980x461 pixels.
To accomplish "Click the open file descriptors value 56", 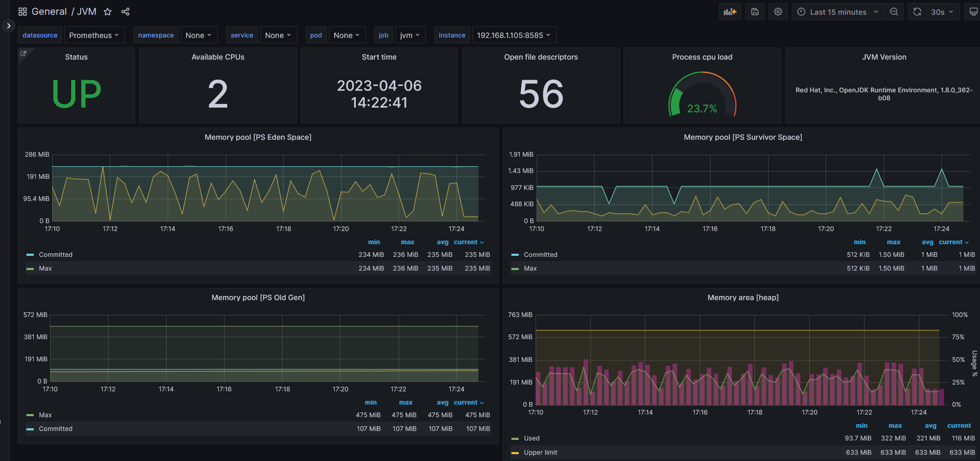I will pyautogui.click(x=541, y=94).
